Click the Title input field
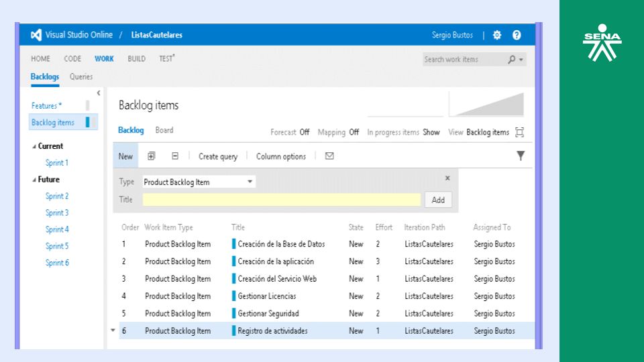 [282, 200]
